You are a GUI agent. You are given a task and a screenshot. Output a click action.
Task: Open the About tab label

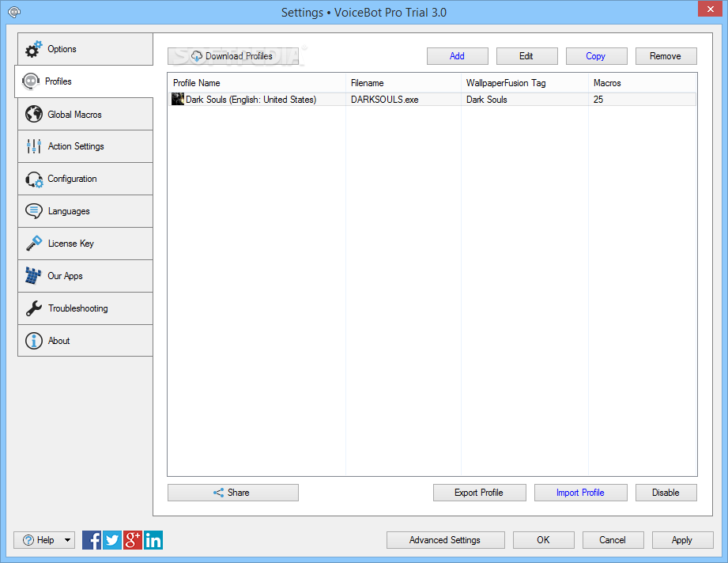58,341
